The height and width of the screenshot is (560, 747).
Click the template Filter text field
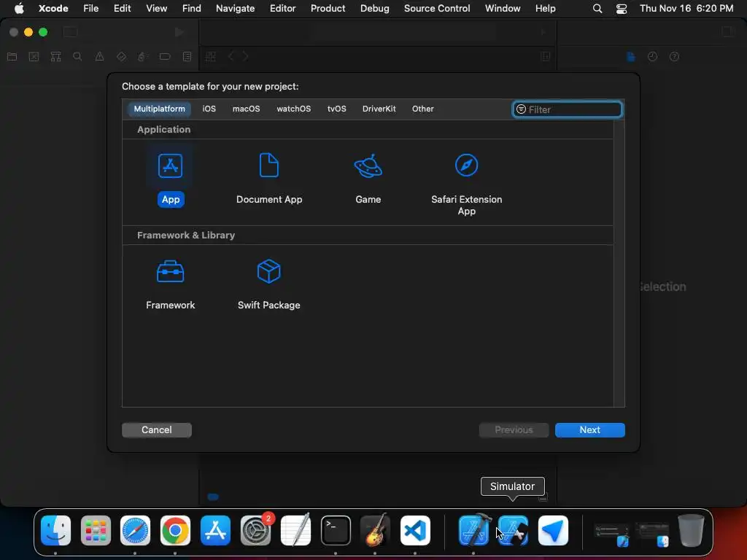[x=567, y=109]
